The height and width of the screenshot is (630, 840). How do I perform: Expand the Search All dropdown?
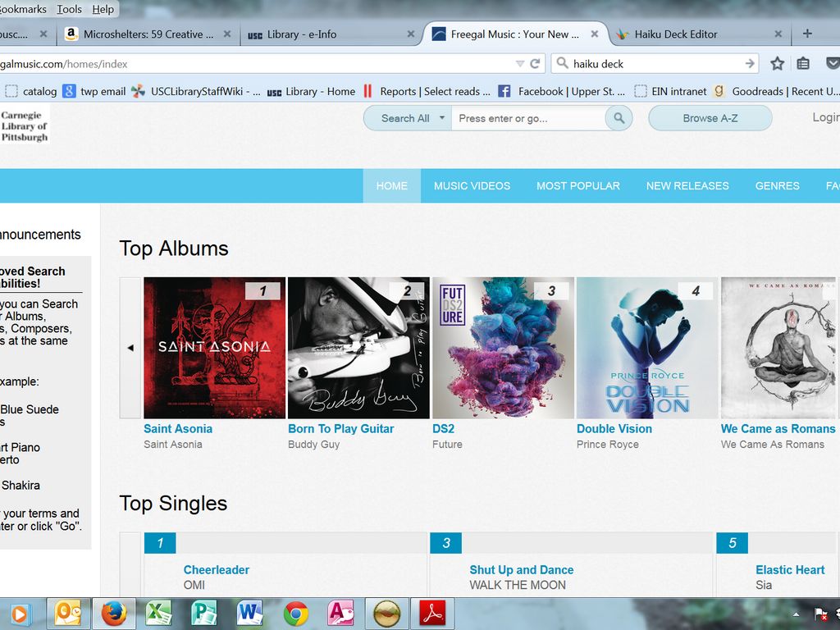442,118
